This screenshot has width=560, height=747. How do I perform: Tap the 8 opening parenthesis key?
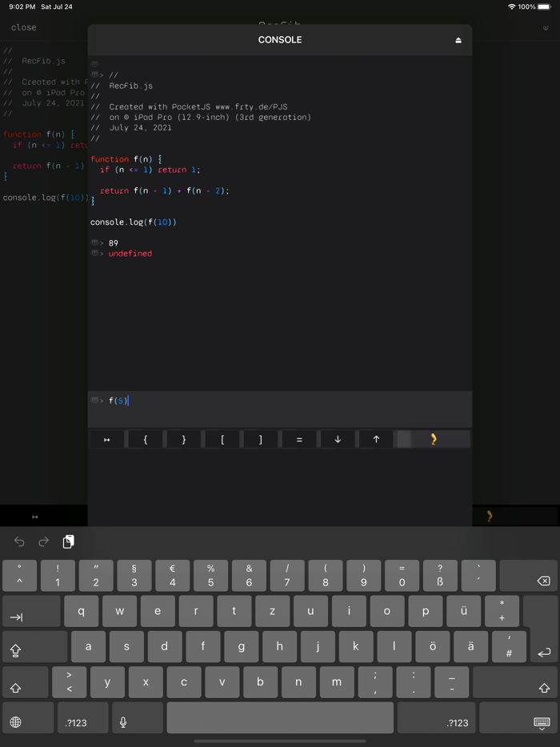tap(326, 576)
